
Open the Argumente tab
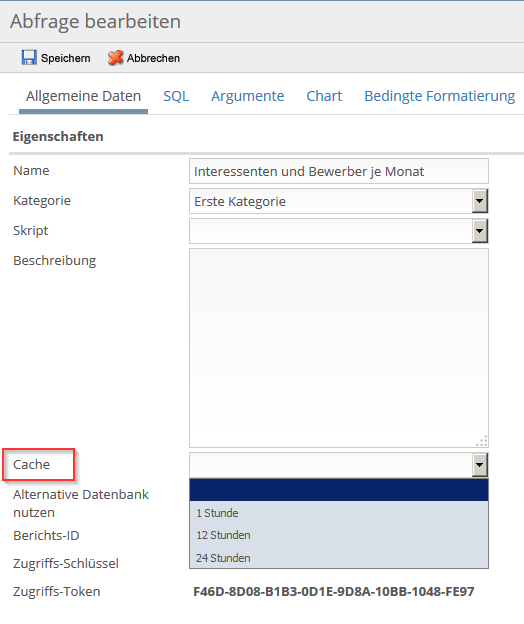click(247, 96)
